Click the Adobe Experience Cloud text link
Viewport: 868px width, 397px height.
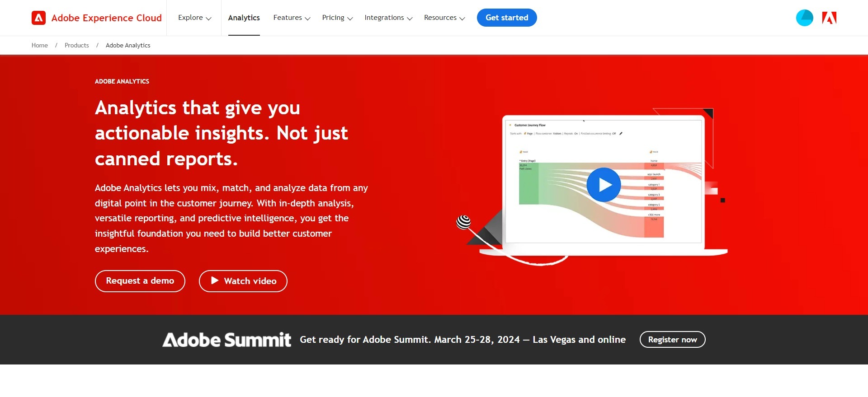point(106,18)
